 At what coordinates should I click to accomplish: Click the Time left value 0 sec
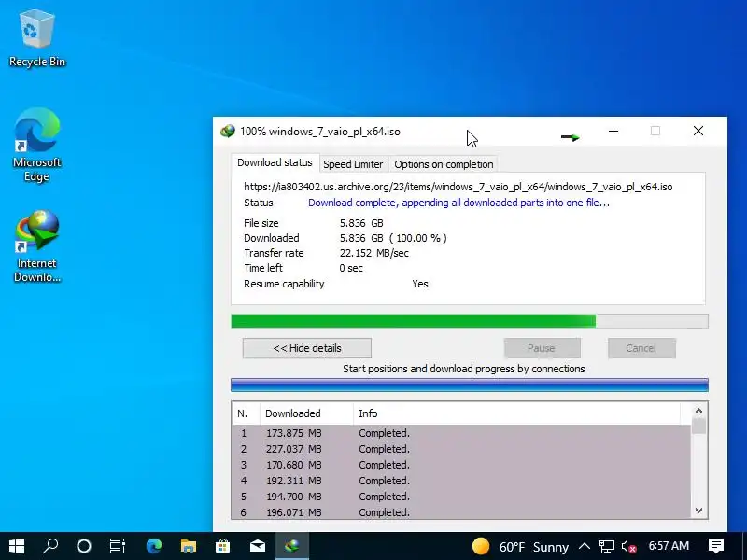(351, 268)
